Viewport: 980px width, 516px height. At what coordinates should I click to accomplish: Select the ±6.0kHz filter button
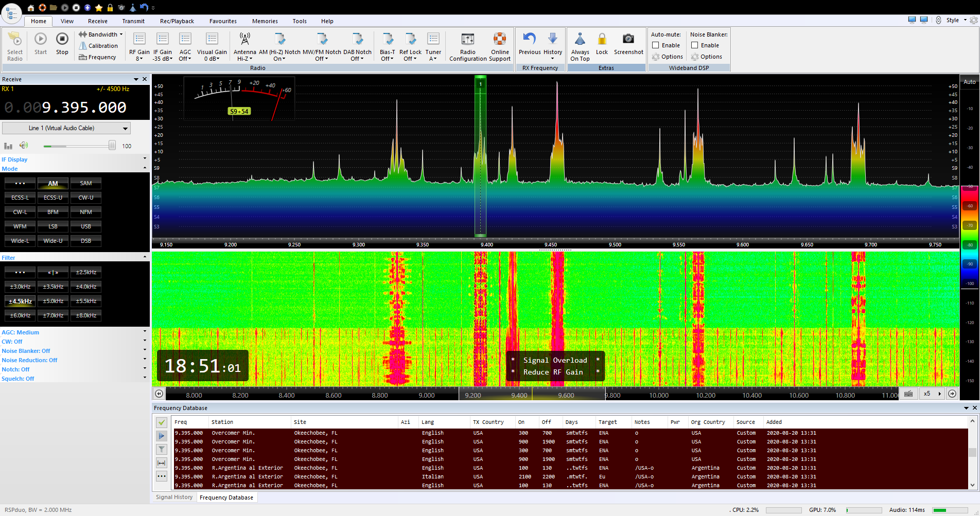(20, 315)
